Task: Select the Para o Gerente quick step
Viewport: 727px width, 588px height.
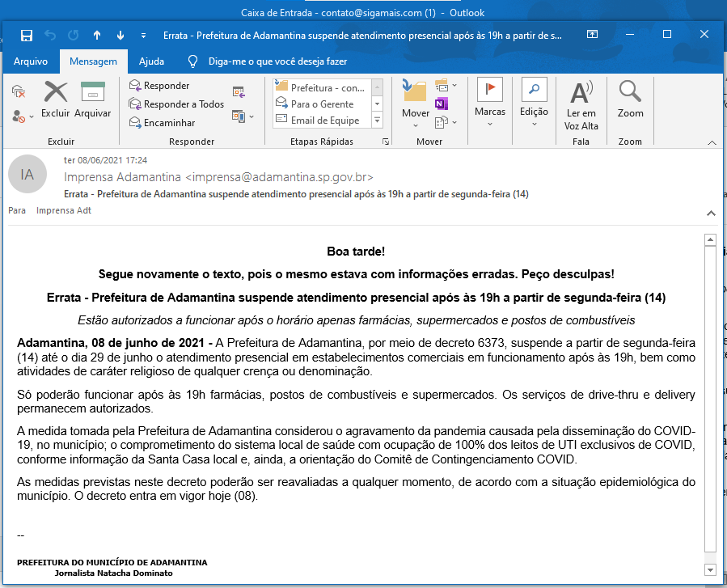Action: (x=322, y=104)
